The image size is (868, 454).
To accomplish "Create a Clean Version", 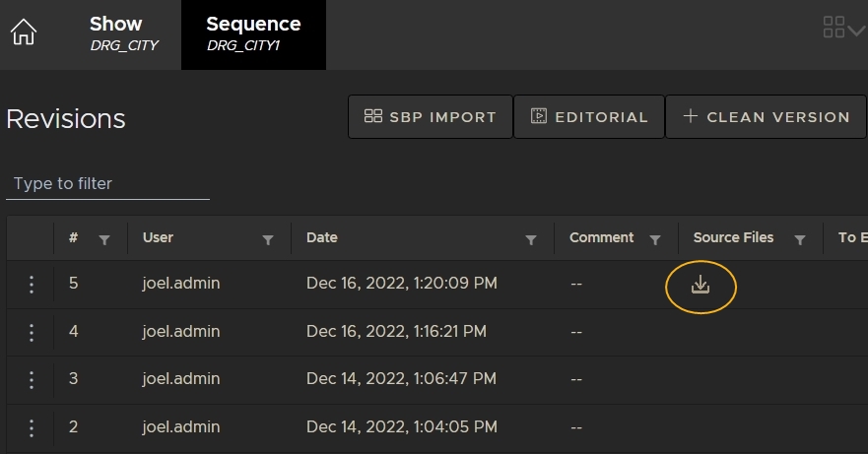I will [x=766, y=117].
